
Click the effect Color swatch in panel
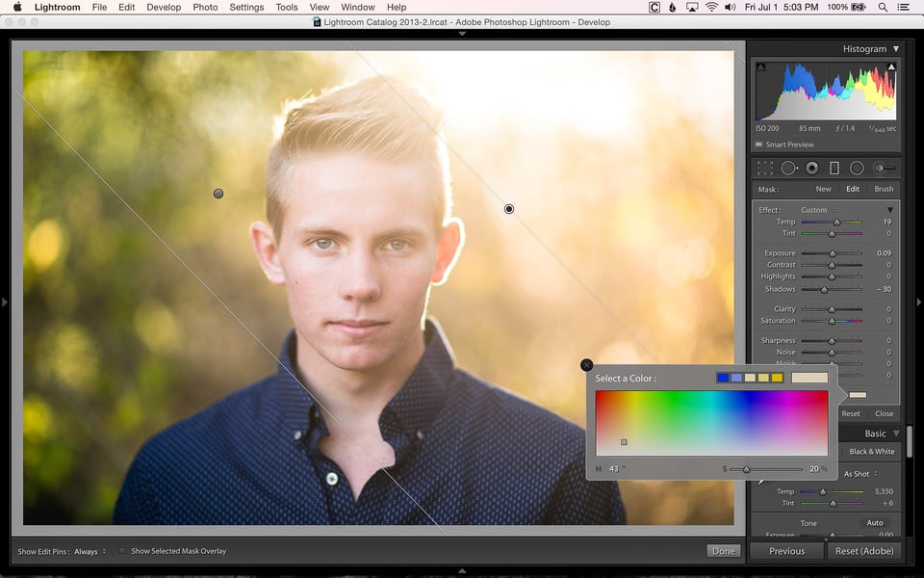[858, 395]
